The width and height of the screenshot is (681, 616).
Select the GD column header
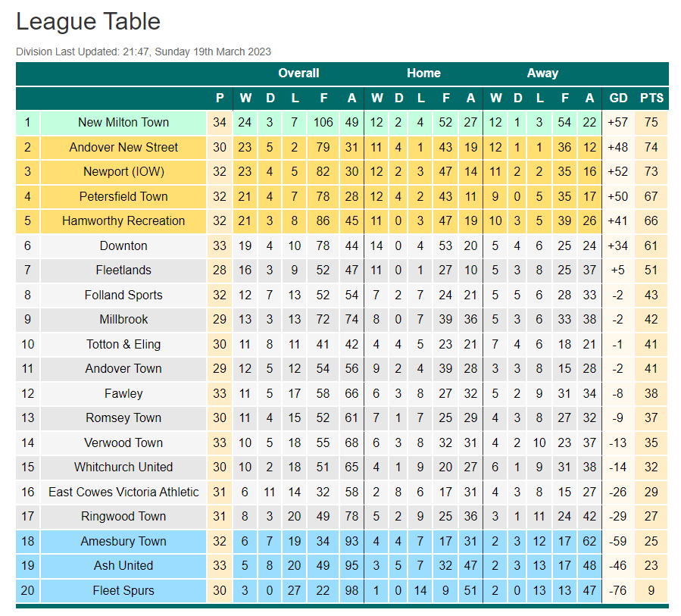(x=618, y=98)
